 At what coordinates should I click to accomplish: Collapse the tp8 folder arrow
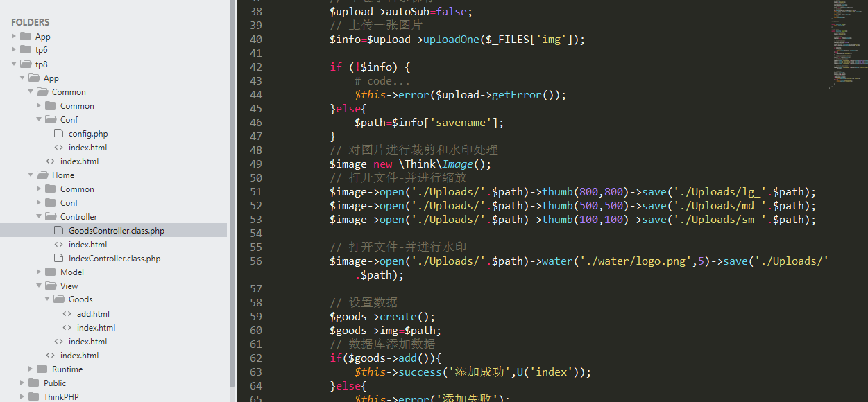pos(14,64)
